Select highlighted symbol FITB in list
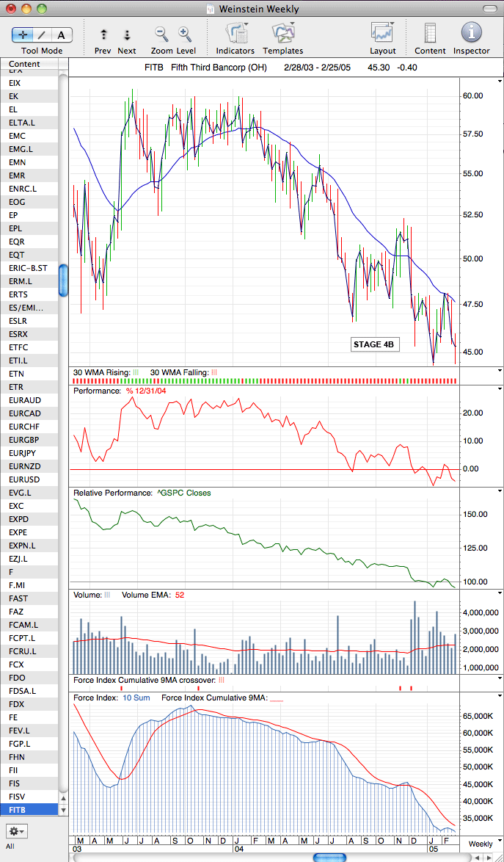 [x=29, y=810]
